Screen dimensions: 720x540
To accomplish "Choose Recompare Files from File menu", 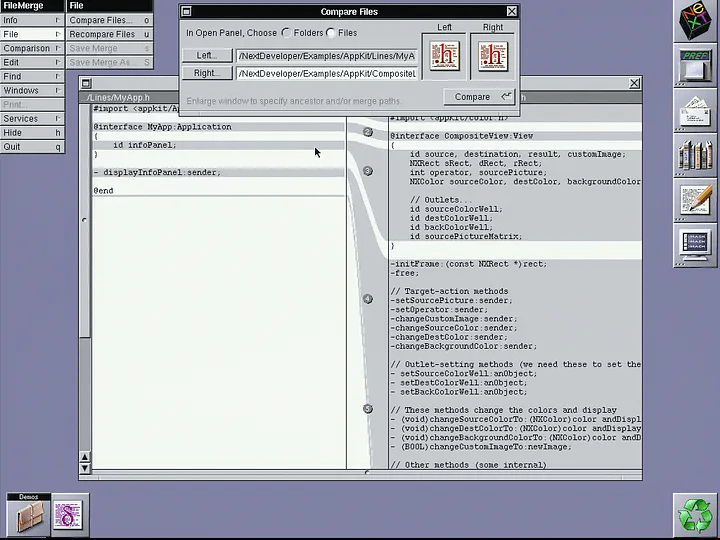I will pos(109,34).
